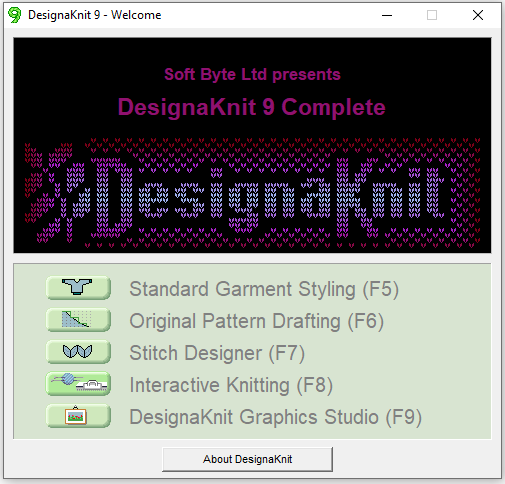
Task: Click the knitted DesignaKnit logo banner
Action: [252, 193]
